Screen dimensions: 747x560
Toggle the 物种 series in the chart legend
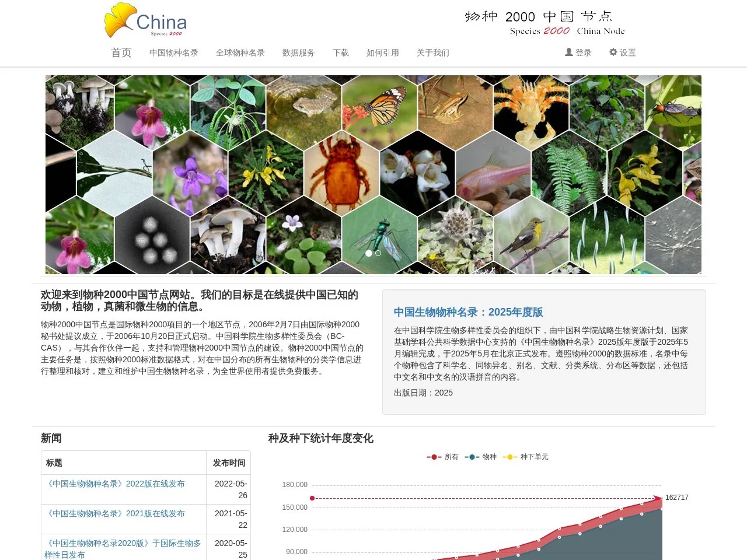tap(481, 457)
